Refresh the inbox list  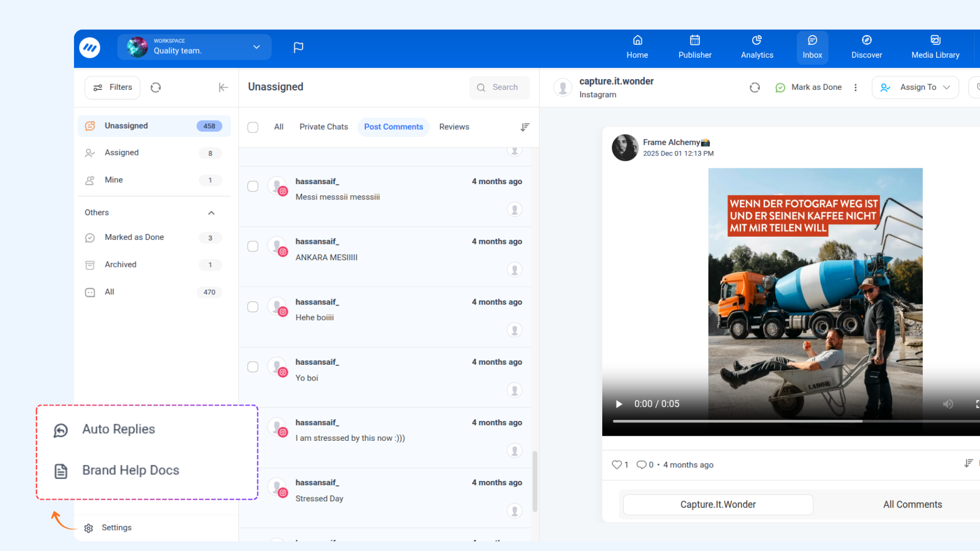[156, 87]
